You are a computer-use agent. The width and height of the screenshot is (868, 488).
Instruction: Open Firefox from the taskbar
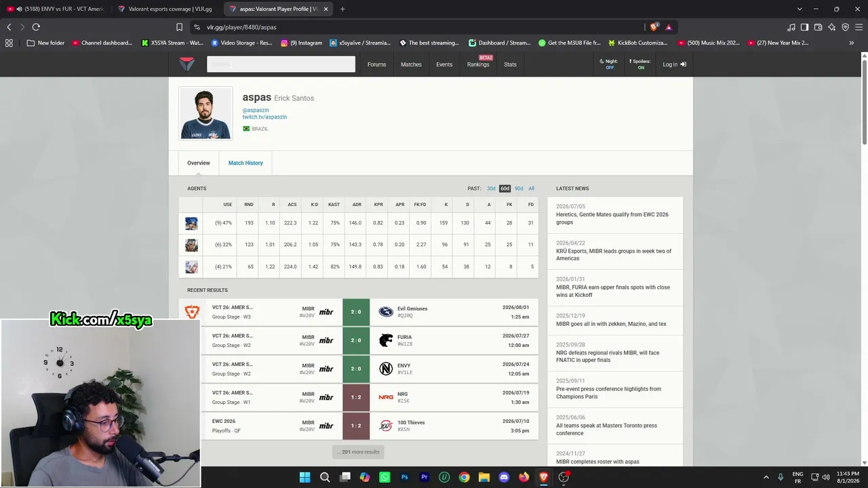point(524,477)
